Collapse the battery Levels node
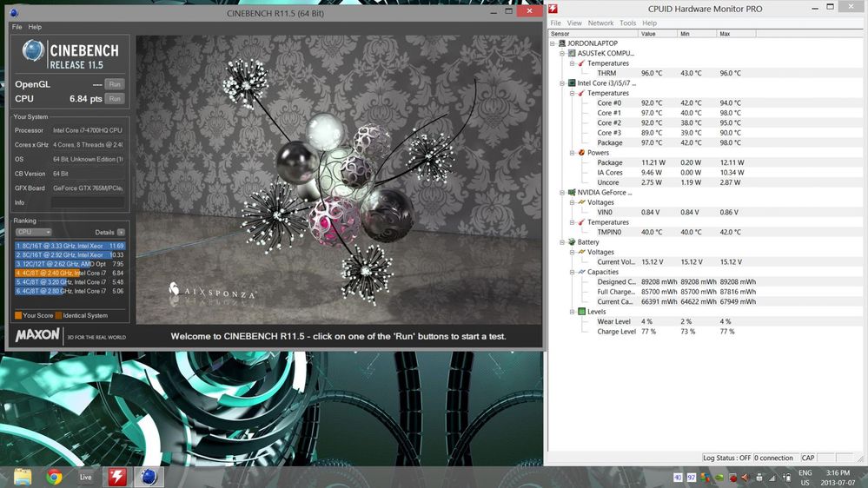The height and width of the screenshot is (488, 868). coord(573,312)
